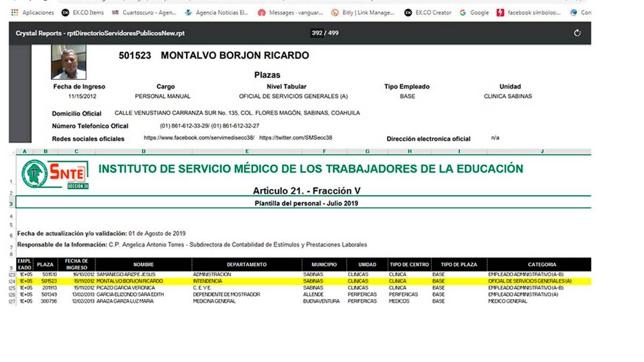Open the Google bookmark
The height and width of the screenshot is (362, 644).
[x=474, y=12]
